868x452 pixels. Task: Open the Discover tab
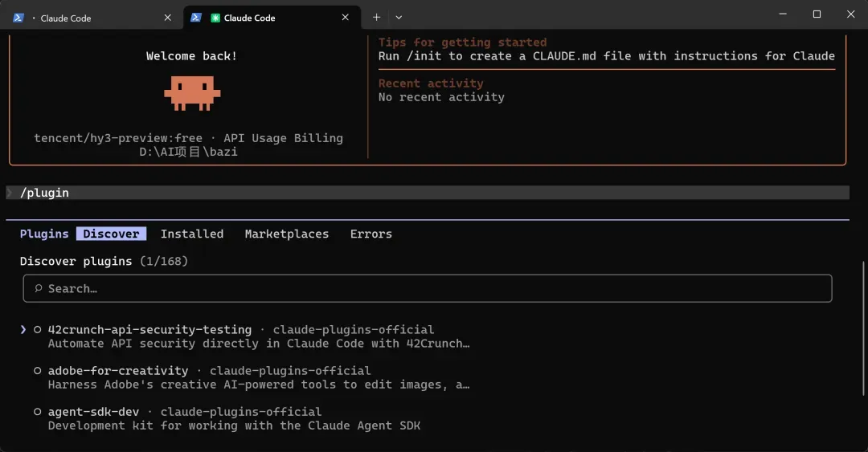(x=111, y=234)
